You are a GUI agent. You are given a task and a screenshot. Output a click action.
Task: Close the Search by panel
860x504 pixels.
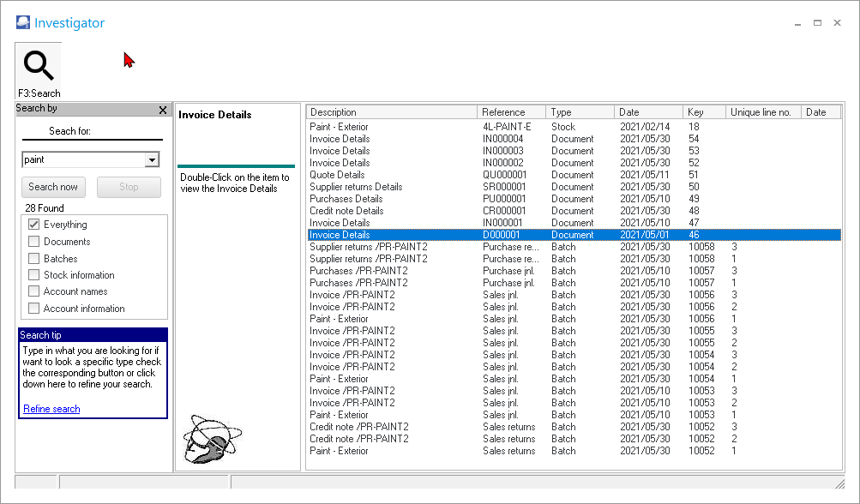163,110
